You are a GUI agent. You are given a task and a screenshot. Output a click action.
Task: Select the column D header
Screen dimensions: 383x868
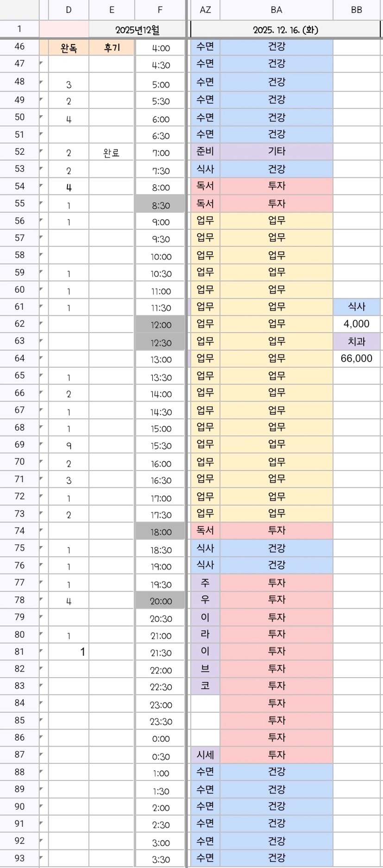pos(69,10)
